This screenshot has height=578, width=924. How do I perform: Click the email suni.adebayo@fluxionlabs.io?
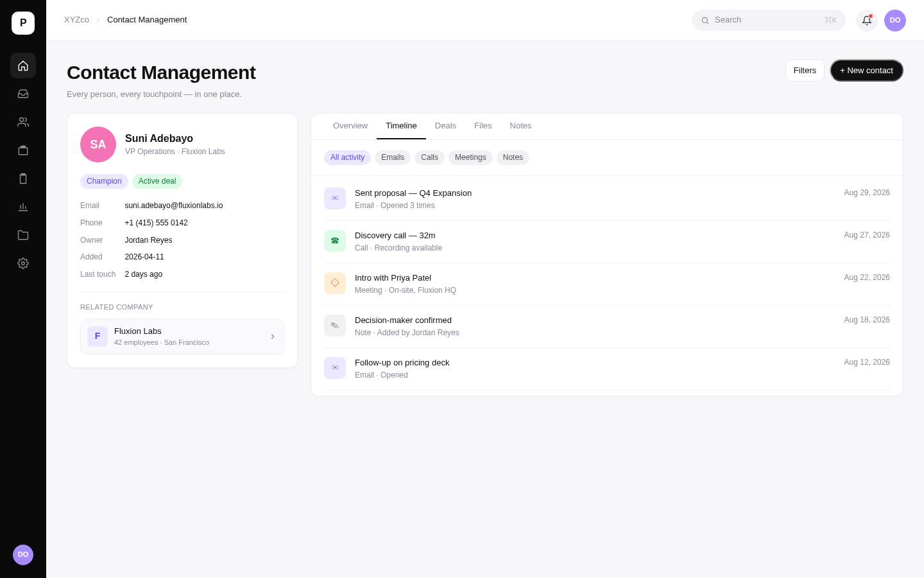click(174, 206)
